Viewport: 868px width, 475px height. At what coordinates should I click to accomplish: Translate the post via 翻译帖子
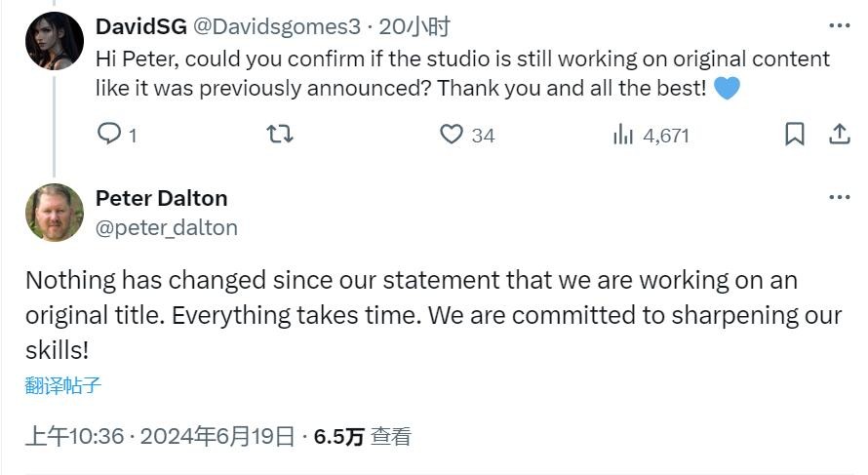coord(63,385)
